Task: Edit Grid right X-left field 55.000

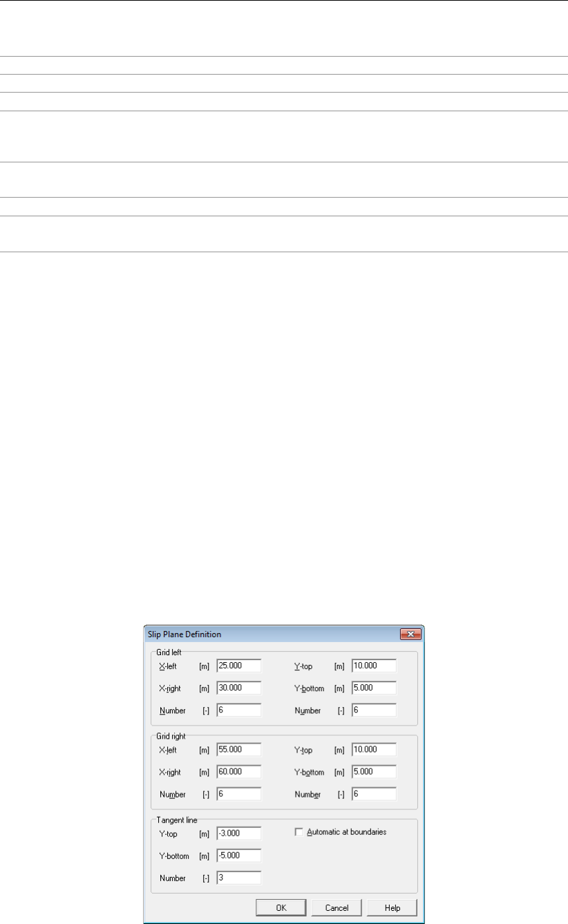Action: (238, 750)
